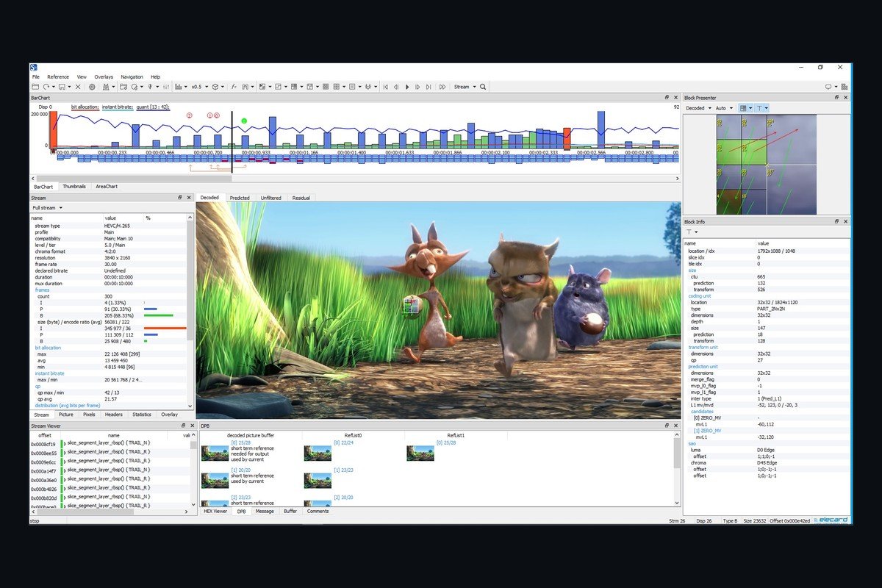The width and height of the screenshot is (882, 588).
Task: Click the save icon in toolbar
Action: click(62, 87)
